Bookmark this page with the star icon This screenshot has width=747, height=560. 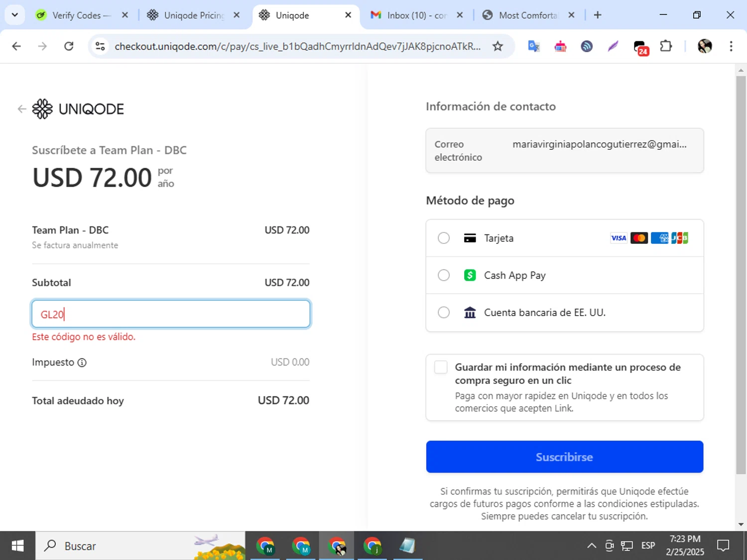click(x=498, y=46)
